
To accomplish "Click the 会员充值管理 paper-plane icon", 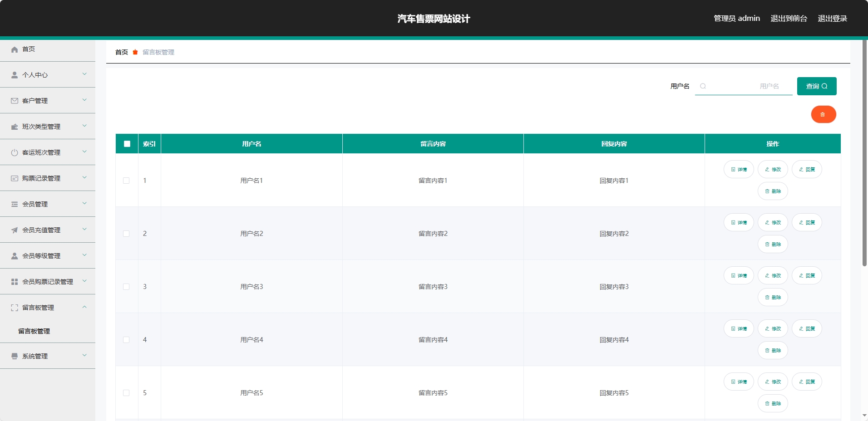I will pos(14,230).
